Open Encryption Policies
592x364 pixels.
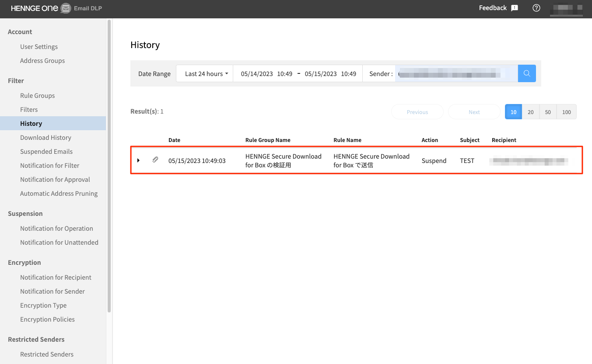(47, 319)
